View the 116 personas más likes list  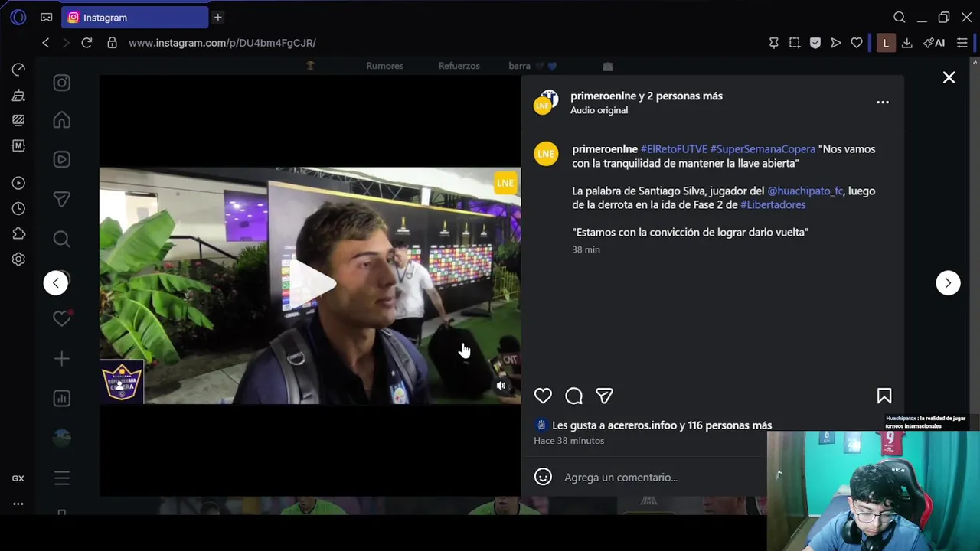(x=730, y=425)
